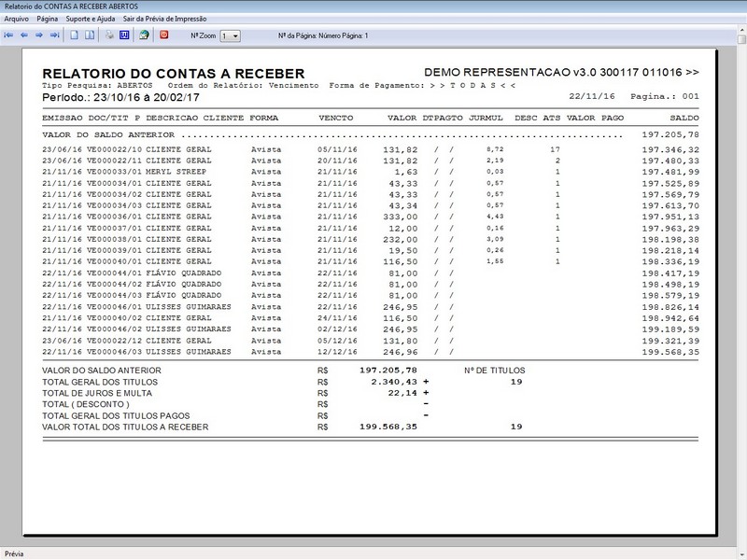The width and height of the screenshot is (747, 560).
Task: Open the Suporte e Ajuda menu
Action: coord(91,19)
